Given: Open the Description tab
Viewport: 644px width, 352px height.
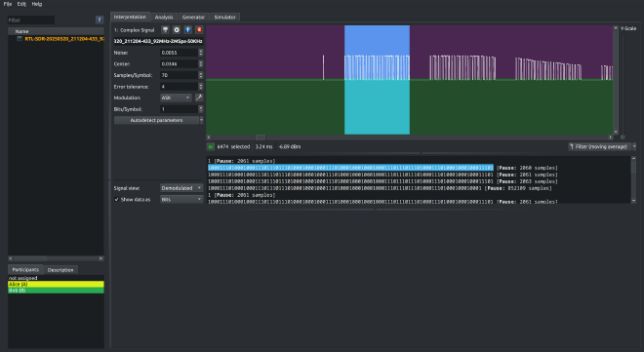Looking at the screenshot, I should 60,270.
